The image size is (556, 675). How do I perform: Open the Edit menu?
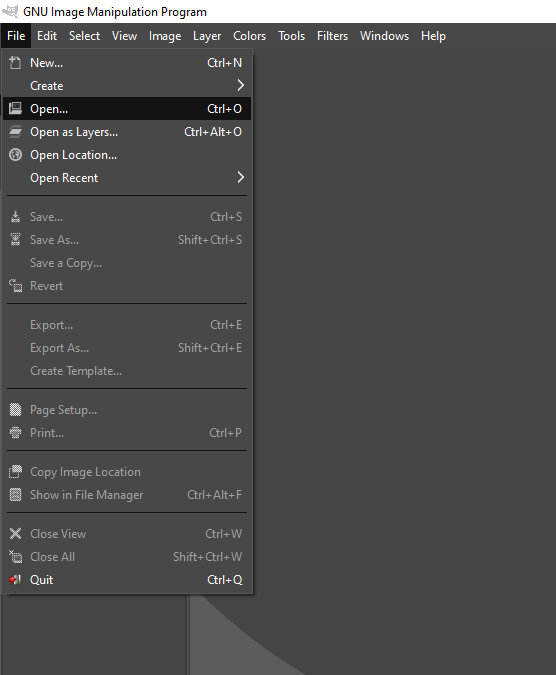click(47, 36)
